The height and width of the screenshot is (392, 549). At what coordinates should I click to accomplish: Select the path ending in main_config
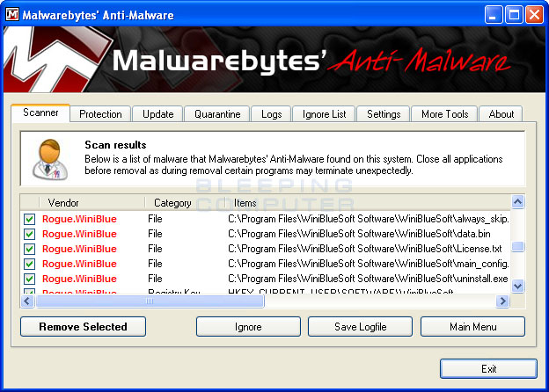pos(369,264)
